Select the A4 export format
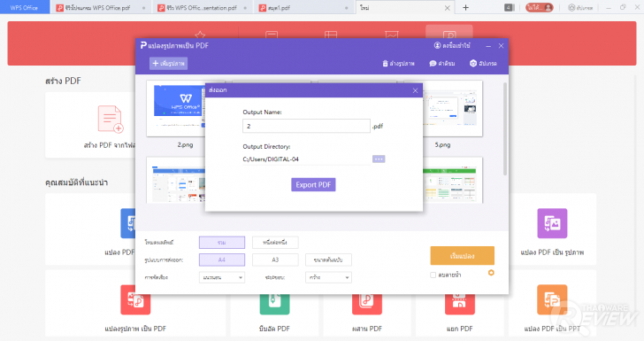Screen dimensions: 644x341 pos(222,260)
